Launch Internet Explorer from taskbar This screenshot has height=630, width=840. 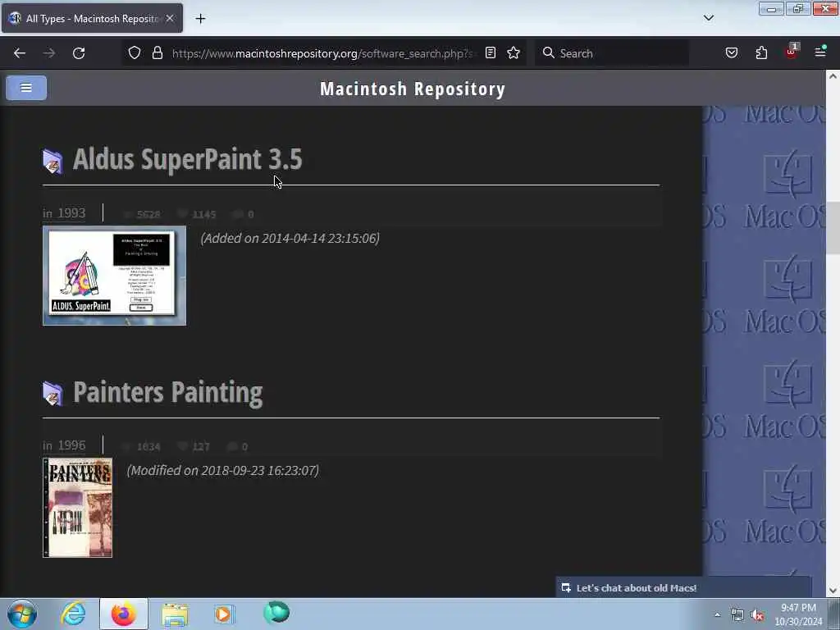coord(73,614)
